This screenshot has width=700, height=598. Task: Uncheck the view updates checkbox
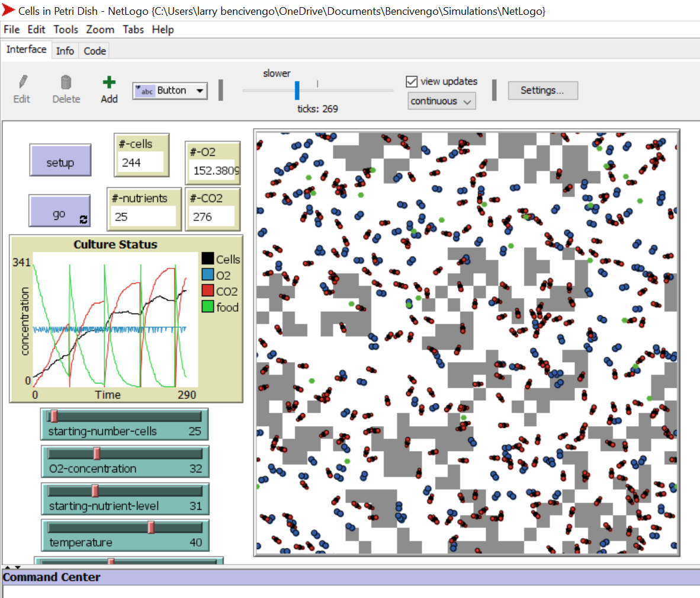[x=410, y=82]
